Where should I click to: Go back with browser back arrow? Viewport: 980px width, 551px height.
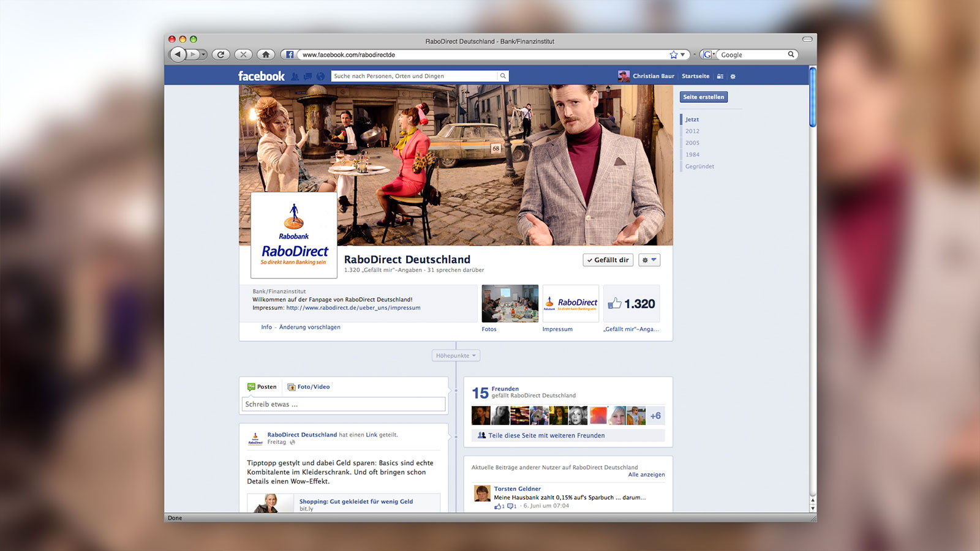pyautogui.click(x=178, y=54)
